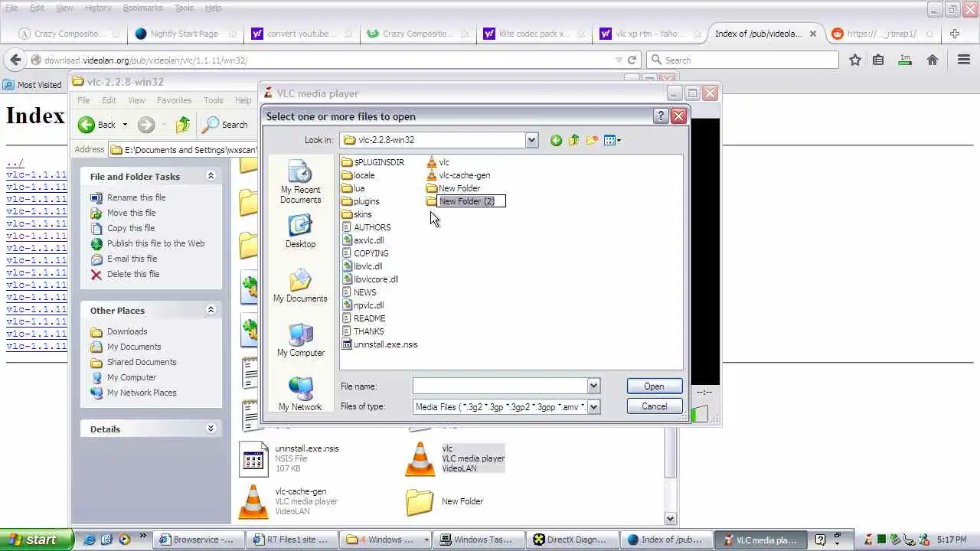Select the AUTHORS file
Viewport: 980px width, 551px height.
[x=366, y=227]
